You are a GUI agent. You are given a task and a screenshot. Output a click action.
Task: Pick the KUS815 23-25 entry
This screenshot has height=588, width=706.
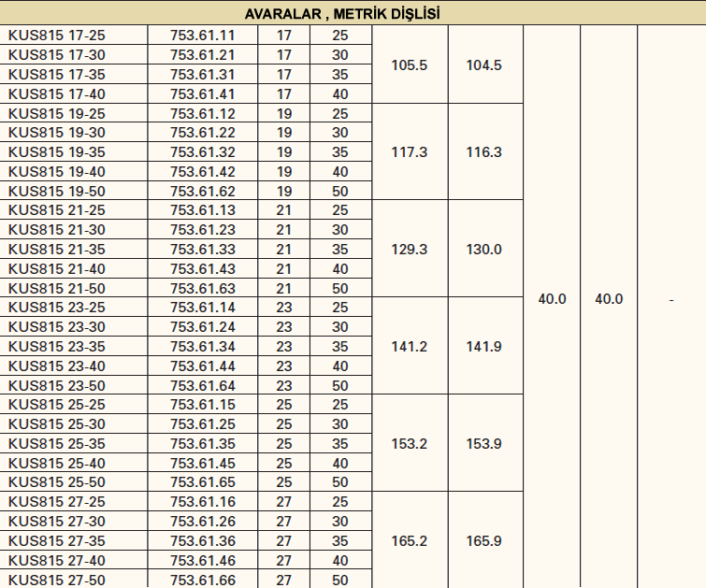[57, 308]
